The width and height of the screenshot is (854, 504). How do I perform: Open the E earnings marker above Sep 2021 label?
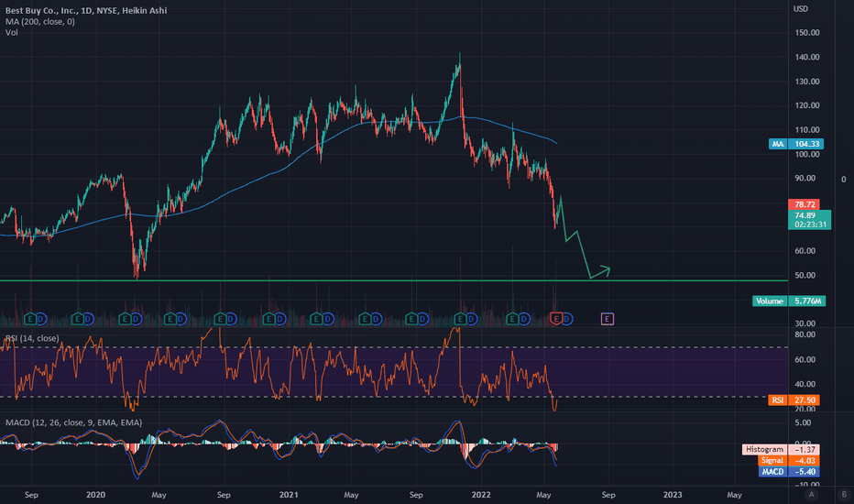411,319
